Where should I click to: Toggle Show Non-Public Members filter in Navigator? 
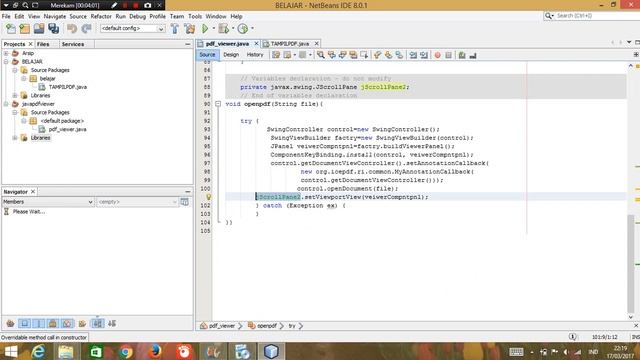(x=53, y=324)
